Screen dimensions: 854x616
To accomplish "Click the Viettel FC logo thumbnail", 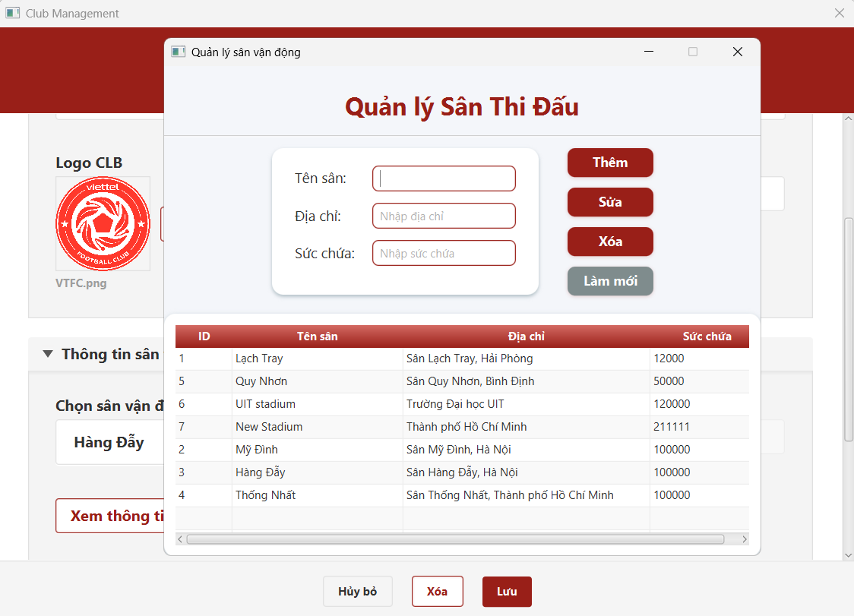I will [103, 224].
